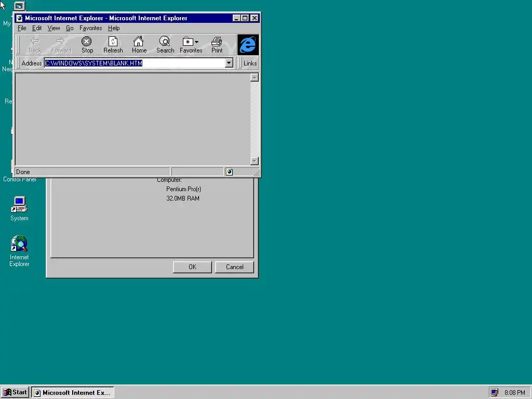Open the Help menu
Viewport: 532px width, 399px height.
(114, 28)
